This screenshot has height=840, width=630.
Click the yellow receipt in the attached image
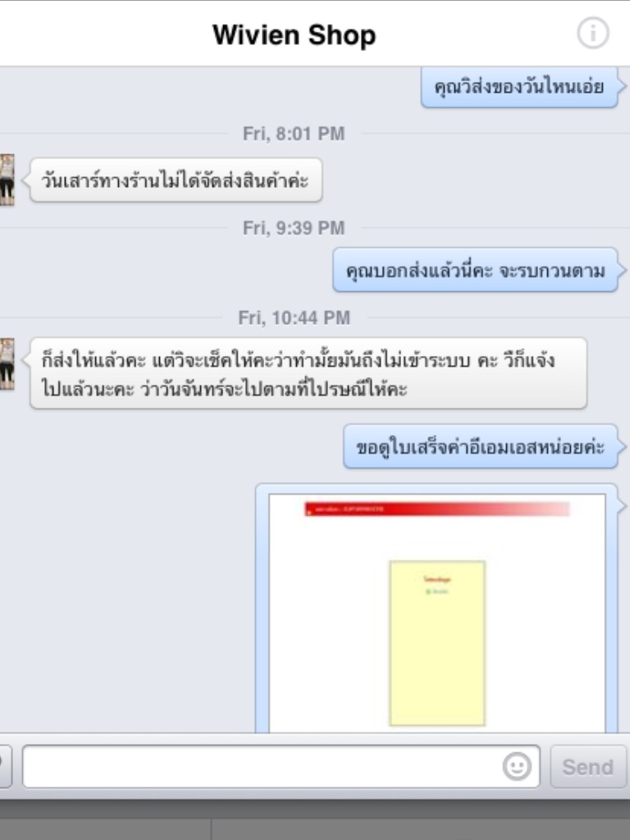tap(437, 643)
